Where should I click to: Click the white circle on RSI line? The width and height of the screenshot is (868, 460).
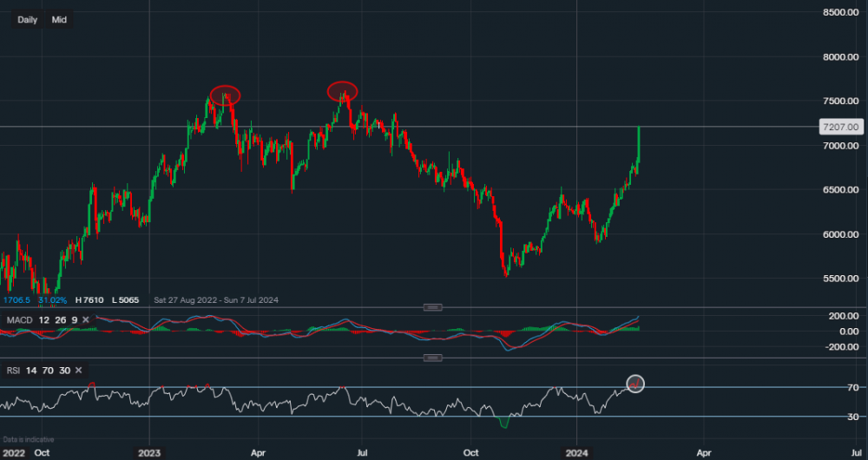tap(635, 384)
